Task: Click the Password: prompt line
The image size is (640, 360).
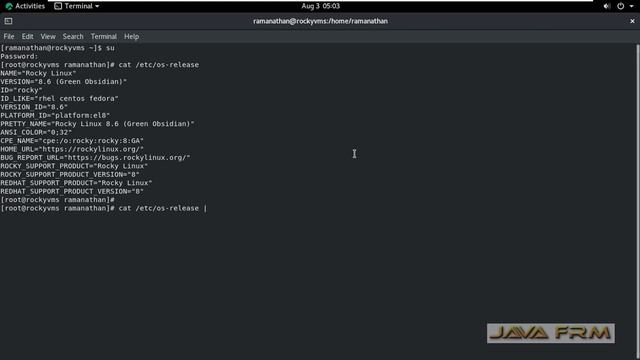Action: [x=19, y=56]
